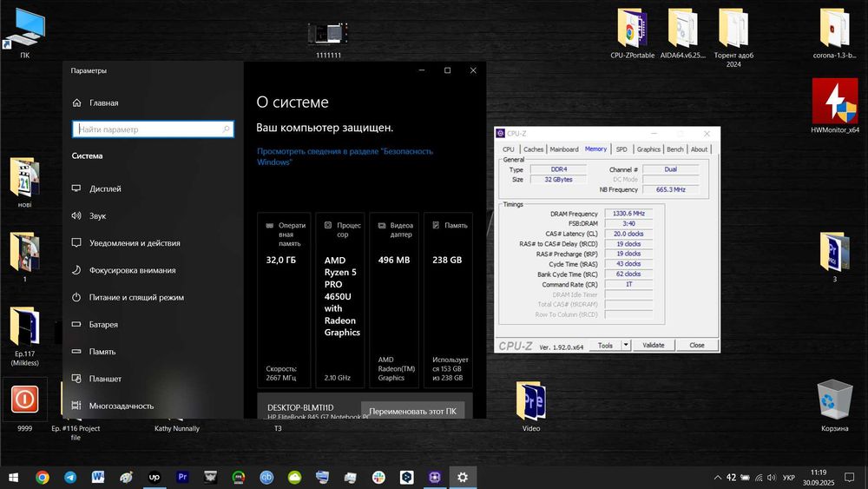868x489 pixels.
Task: Click the Найти параметр search field
Action: coord(153,129)
